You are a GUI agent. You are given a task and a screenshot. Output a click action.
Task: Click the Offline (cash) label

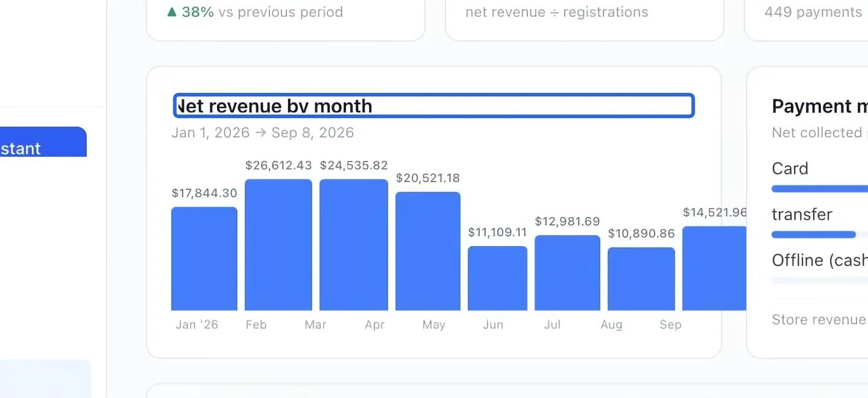coord(820,261)
